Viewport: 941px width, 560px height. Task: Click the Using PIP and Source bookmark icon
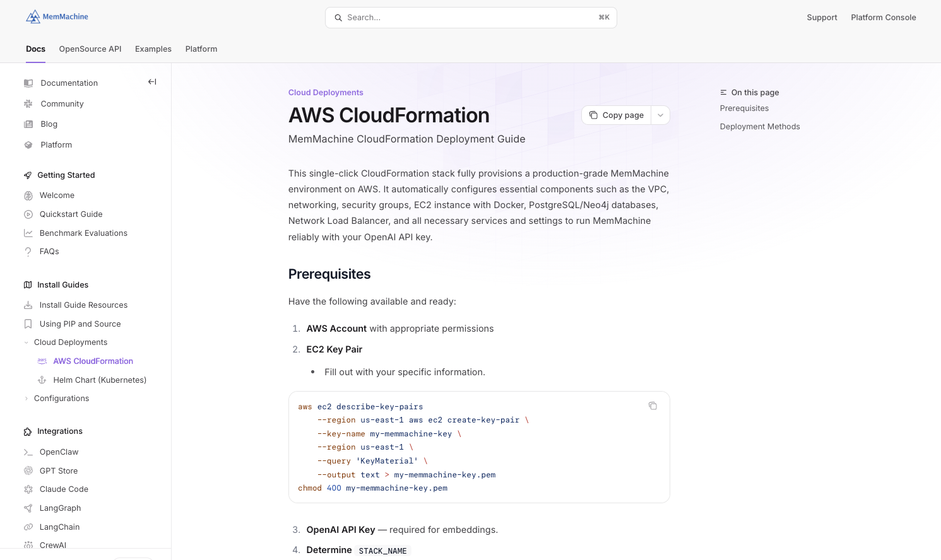(x=28, y=324)
